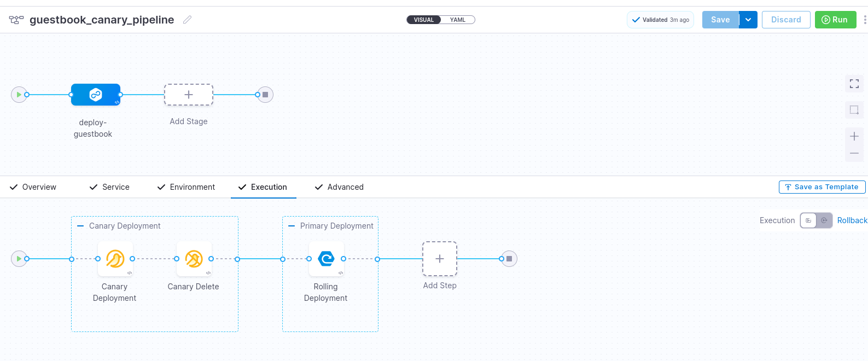Click the fit-to-selection canvas icon

pyautogui.click(x=854, y=110)
